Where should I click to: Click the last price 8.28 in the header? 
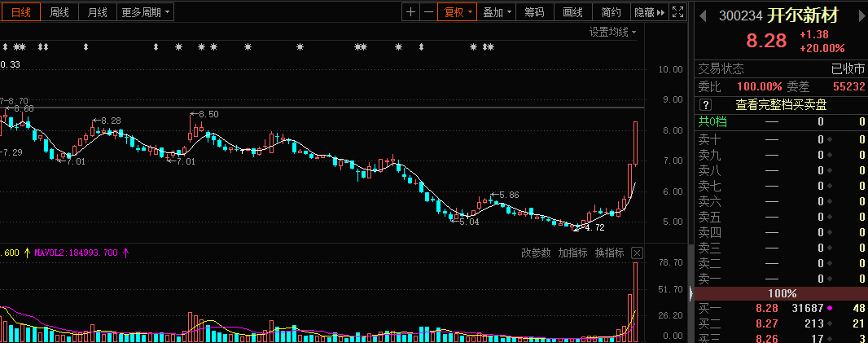pyautogui.click(x=766, y=41)
